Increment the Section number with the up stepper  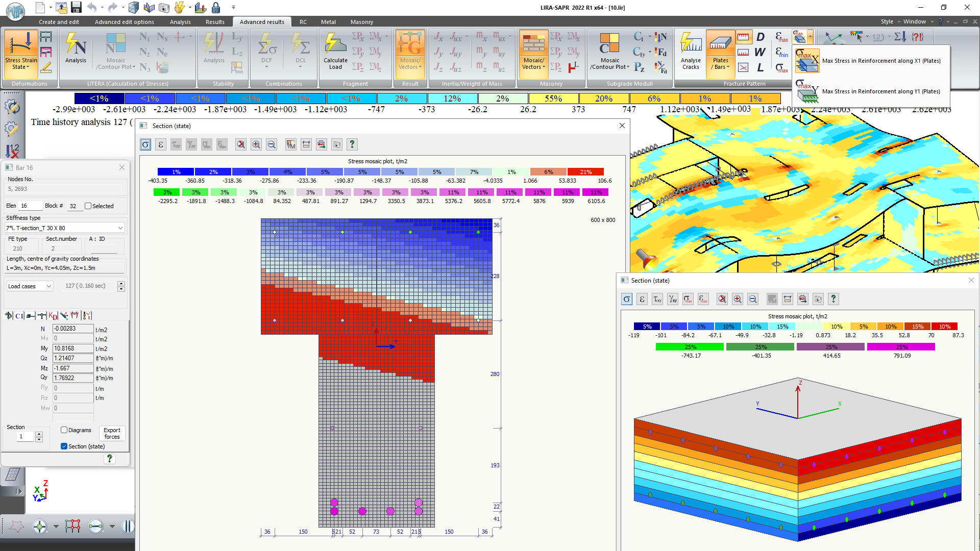(x=40, y=434)
